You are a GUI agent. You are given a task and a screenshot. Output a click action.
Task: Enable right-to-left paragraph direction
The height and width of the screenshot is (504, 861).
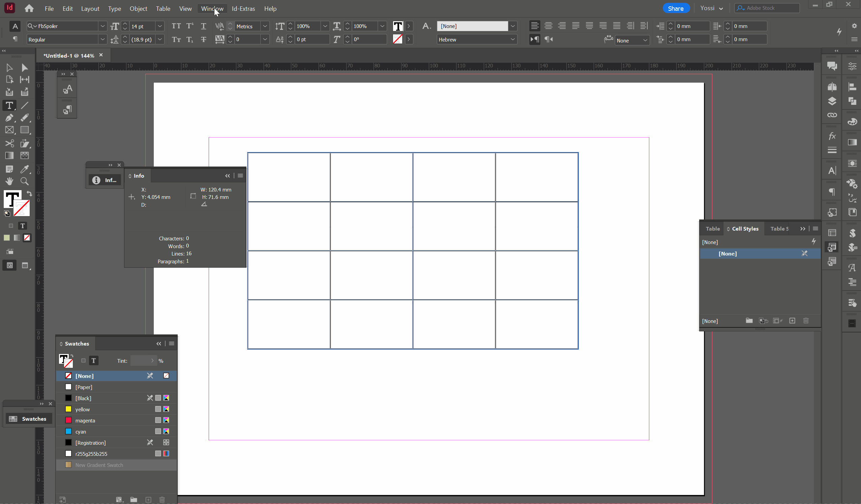549,39
